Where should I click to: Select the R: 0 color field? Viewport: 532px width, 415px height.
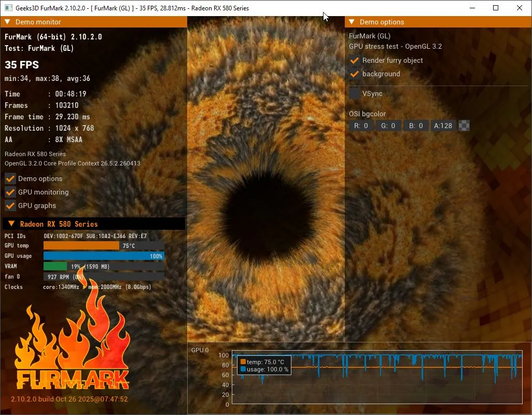click(361, 126)
